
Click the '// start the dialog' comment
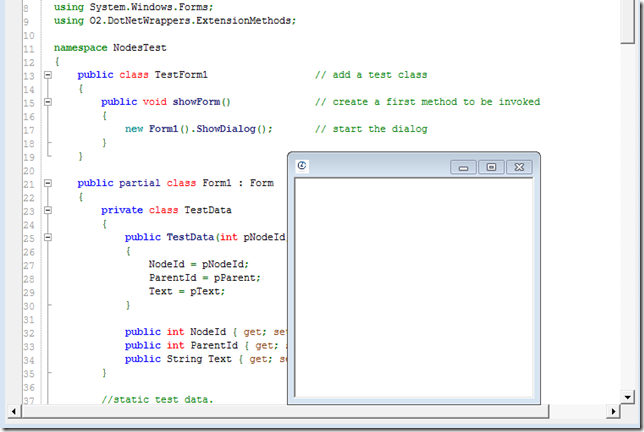(371, 129)
